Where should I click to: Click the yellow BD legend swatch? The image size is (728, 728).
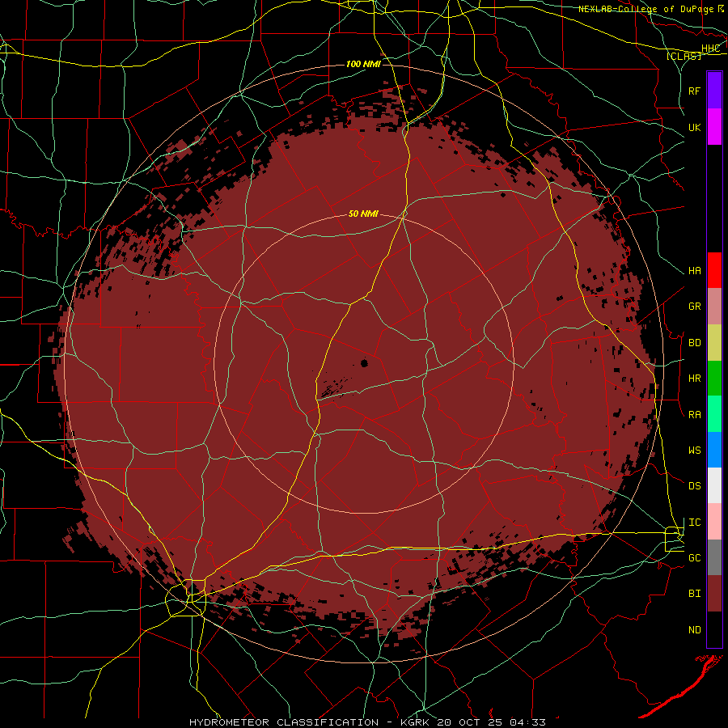(x=714, y=343)
